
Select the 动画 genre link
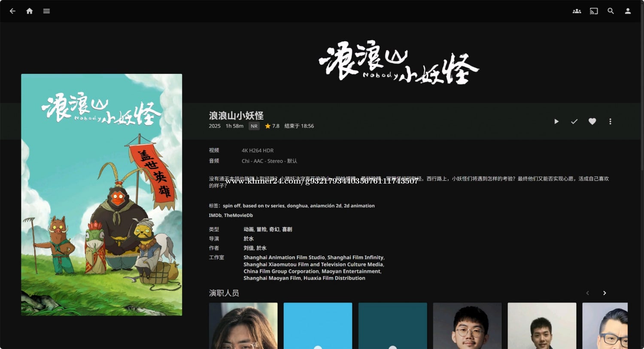tap(249, 230)
